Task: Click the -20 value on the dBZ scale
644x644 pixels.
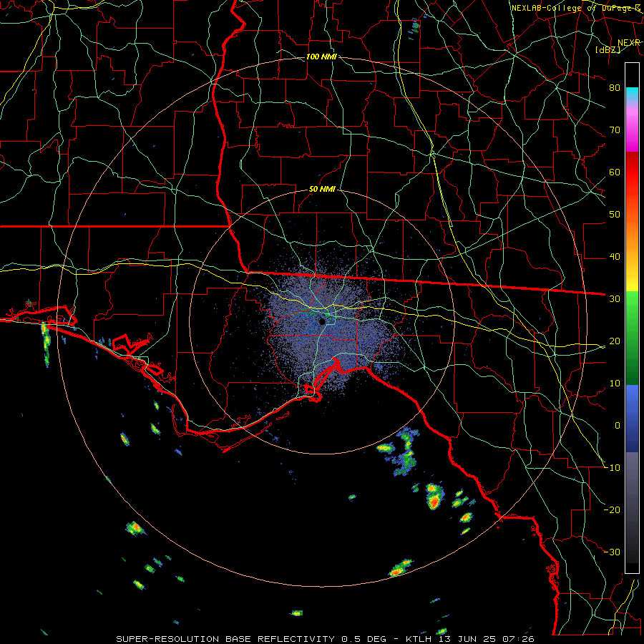Action: [612, 510]
